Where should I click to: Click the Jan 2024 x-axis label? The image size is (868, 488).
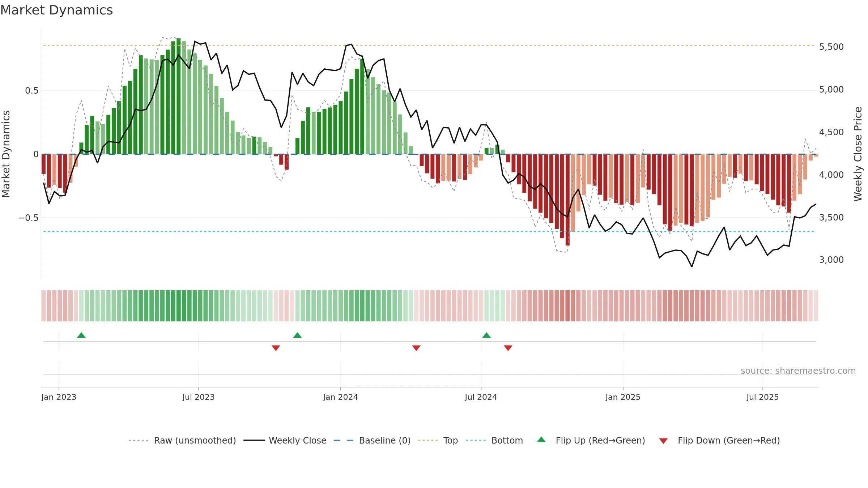(x=341, y=397)
